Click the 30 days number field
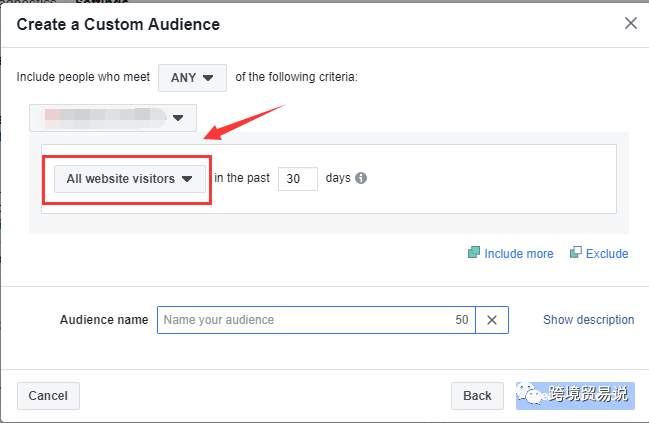This screenshot has height=423, width=649. pos(297,179)
